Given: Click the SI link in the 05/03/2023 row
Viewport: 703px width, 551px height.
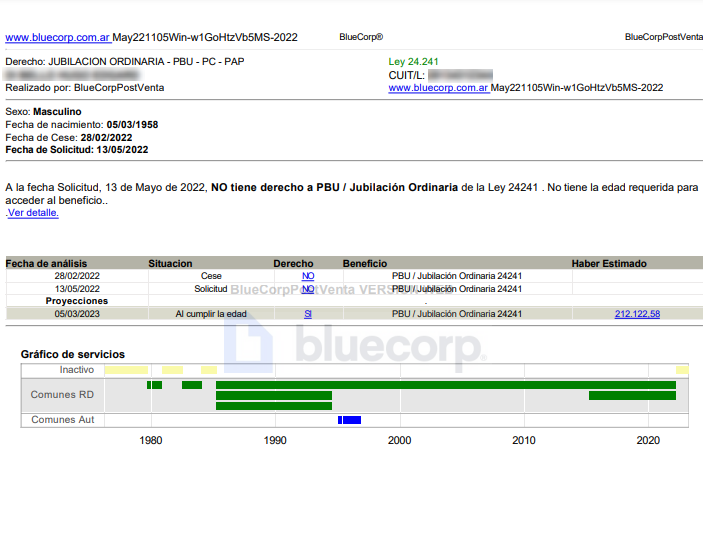Looking at the screenshot, I should (x=308, y=314).
